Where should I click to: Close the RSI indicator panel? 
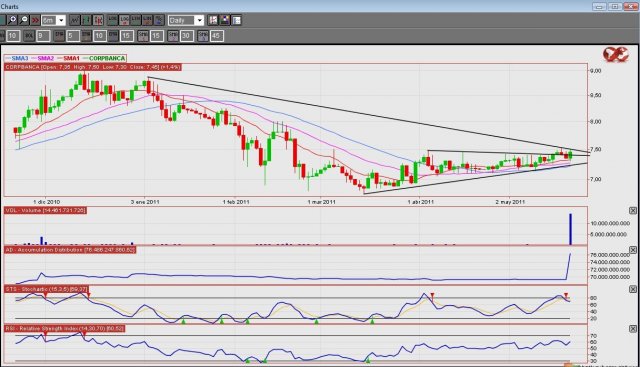[633, 329]
